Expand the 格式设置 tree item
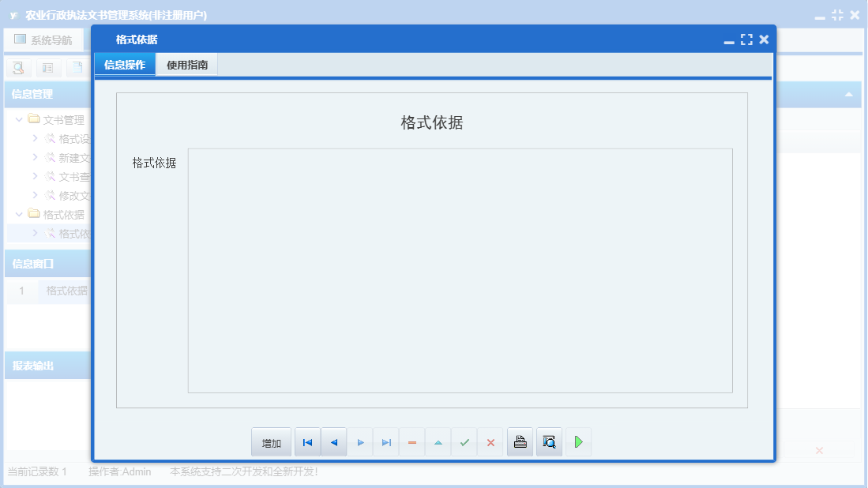 pyautogui.click(x=34, y=138)
